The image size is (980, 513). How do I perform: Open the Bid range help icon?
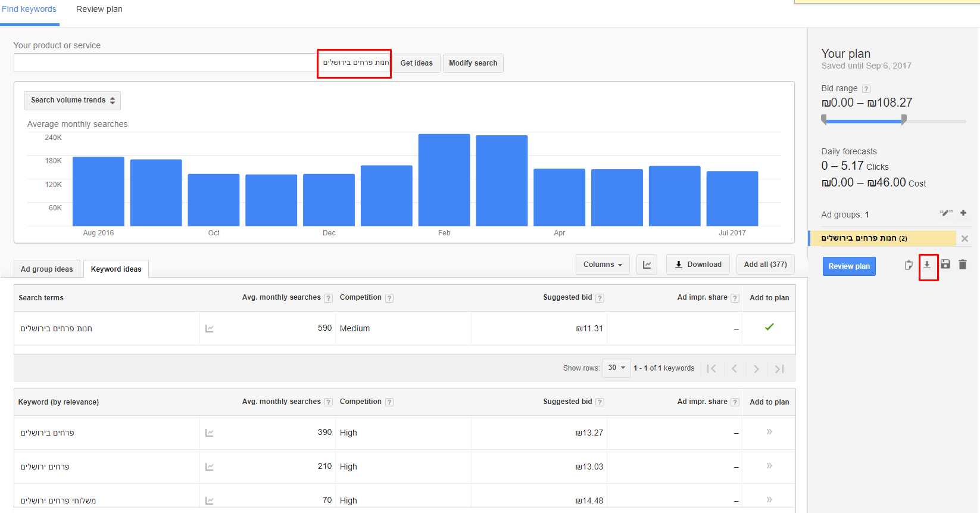(866, 89)
